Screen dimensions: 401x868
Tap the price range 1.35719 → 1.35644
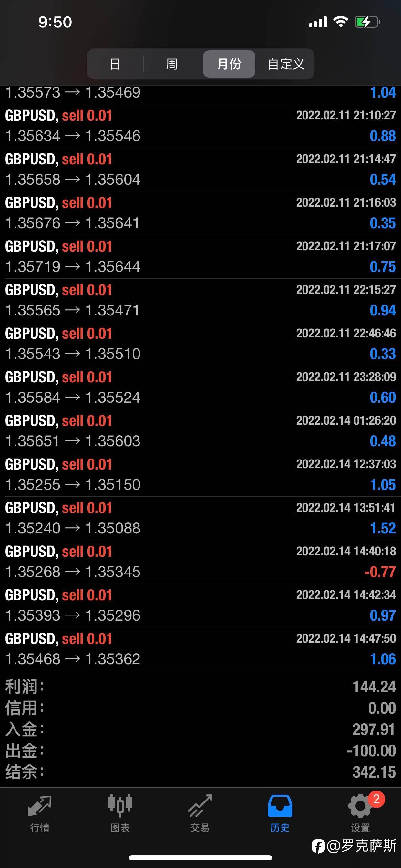pyautogui.click(x=73, y=267)
